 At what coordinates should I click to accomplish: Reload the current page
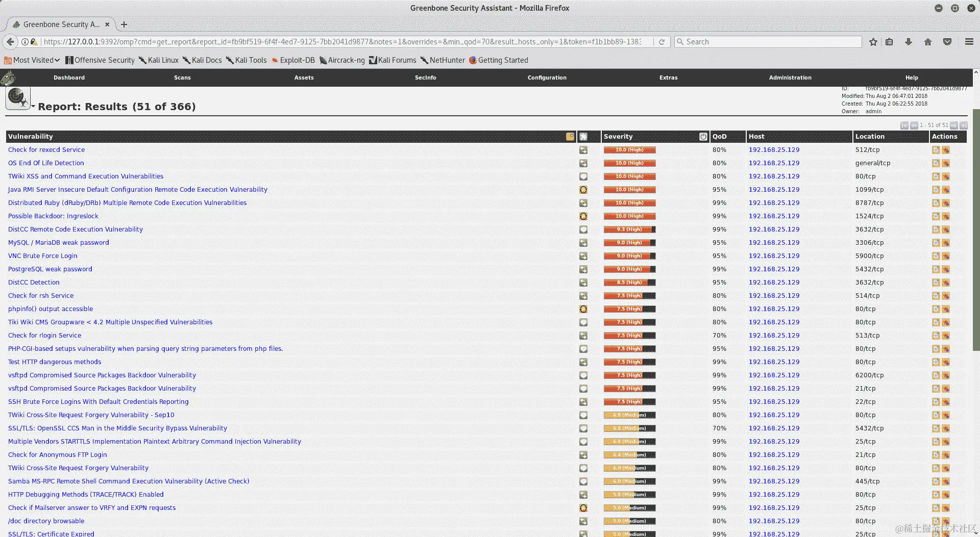[661, 42]
